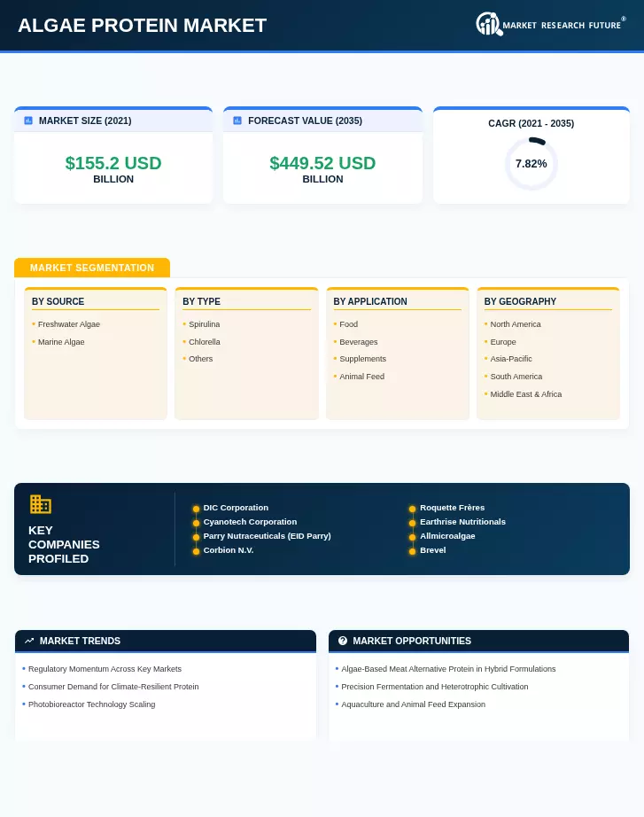
Task: Click Algae-Based Meat Alternative Protein opportunity
Action: click(x=448, y=669)
